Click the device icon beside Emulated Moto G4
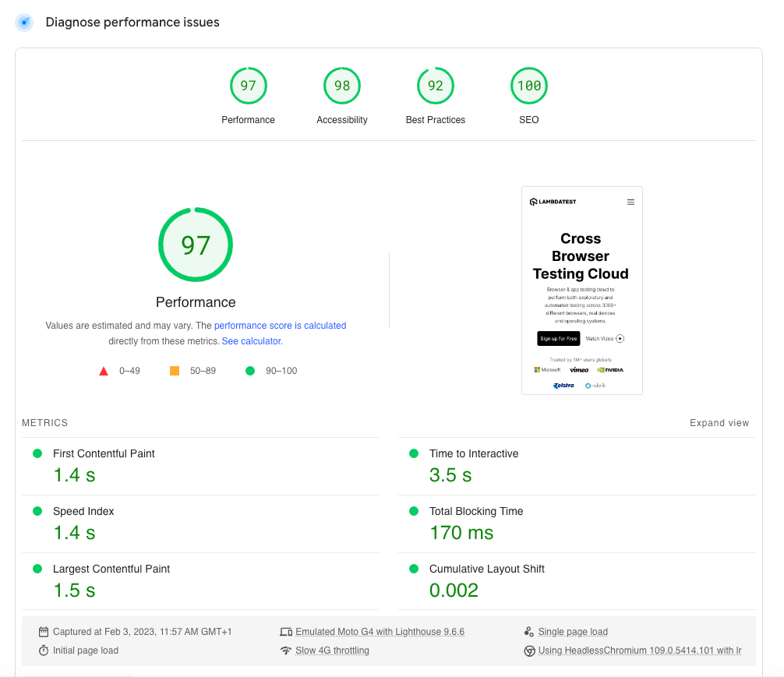 (x=287, y=631)
